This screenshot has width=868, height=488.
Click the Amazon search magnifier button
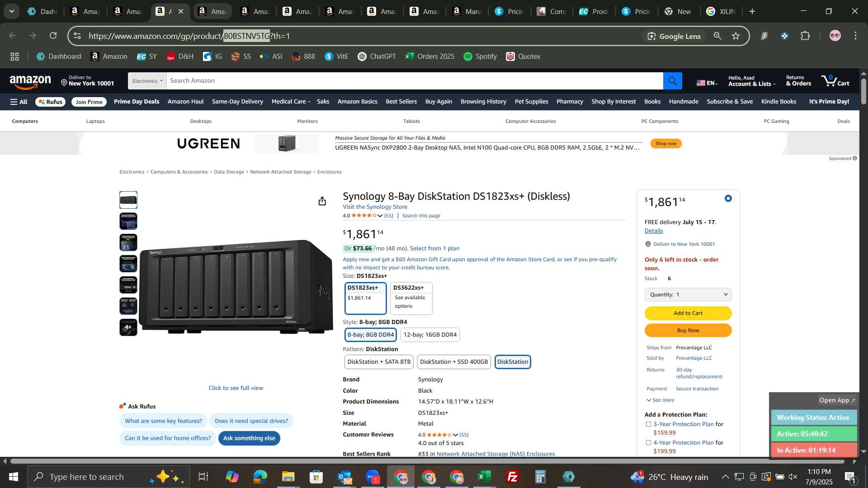pyautogui.click(x=672, y=81)
